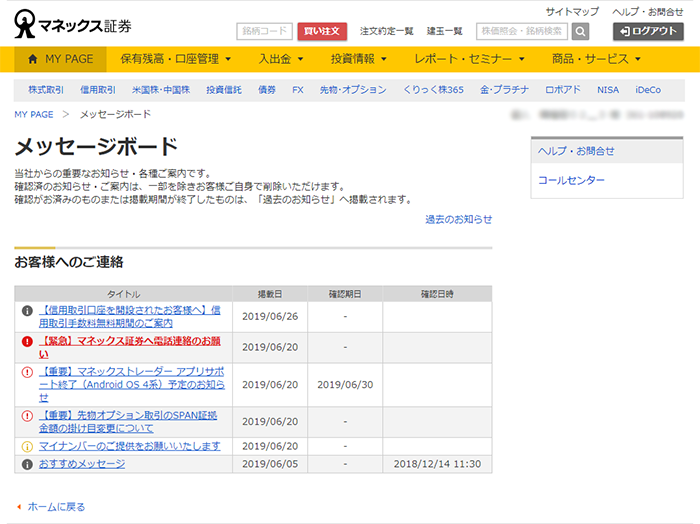This screenshot has width=700, height=524.
Task: Click the magnifier search button
Action: tap(580, 31)
